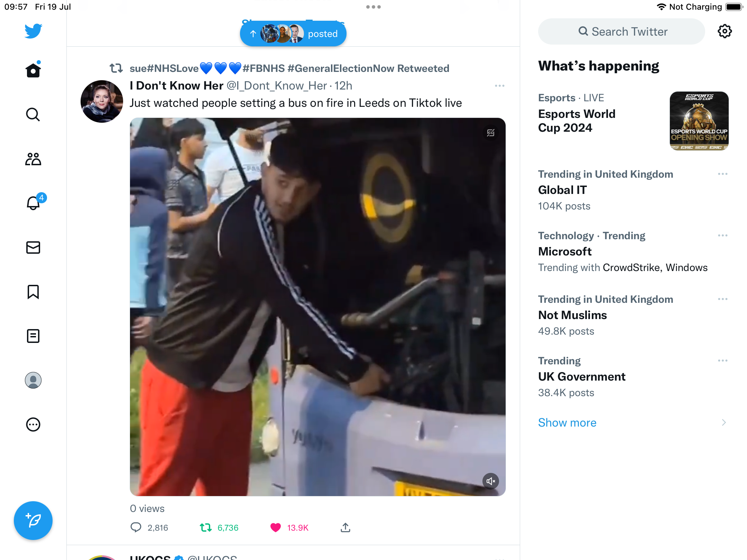The image size is (747, 560).
Task: Open the Home timeline icon
Action: 33,71
